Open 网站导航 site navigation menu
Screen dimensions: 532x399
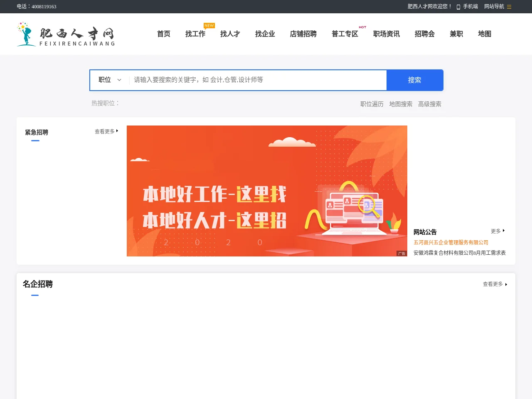498,7
